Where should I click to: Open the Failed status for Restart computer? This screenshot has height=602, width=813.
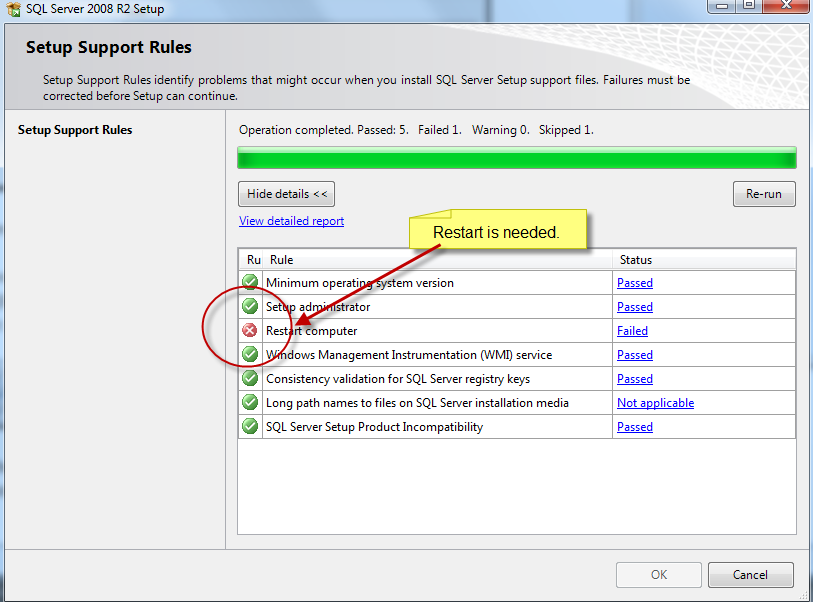[x=632, y=331]
